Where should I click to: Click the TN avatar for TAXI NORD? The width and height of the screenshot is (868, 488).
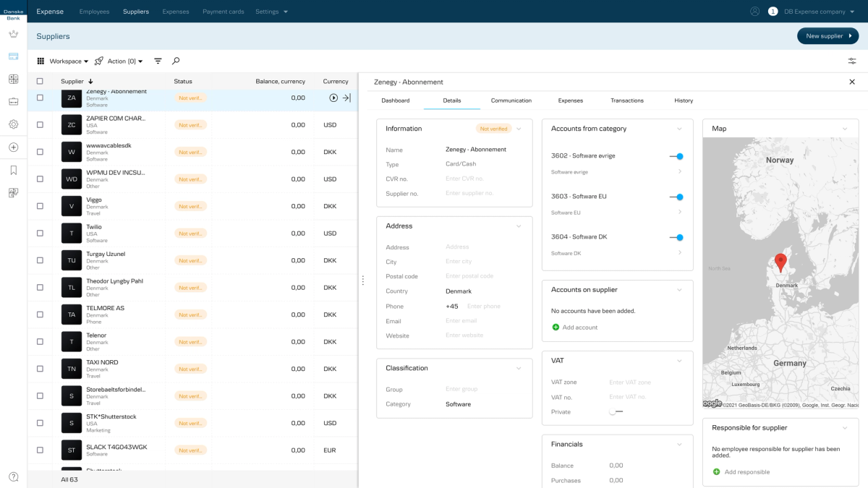(72, 369)
